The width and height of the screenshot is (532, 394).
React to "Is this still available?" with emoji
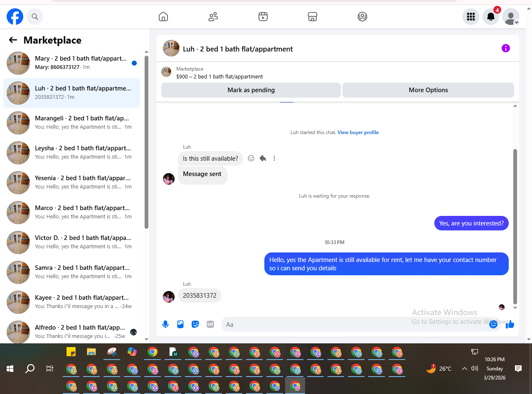click(x=251, y=158)
